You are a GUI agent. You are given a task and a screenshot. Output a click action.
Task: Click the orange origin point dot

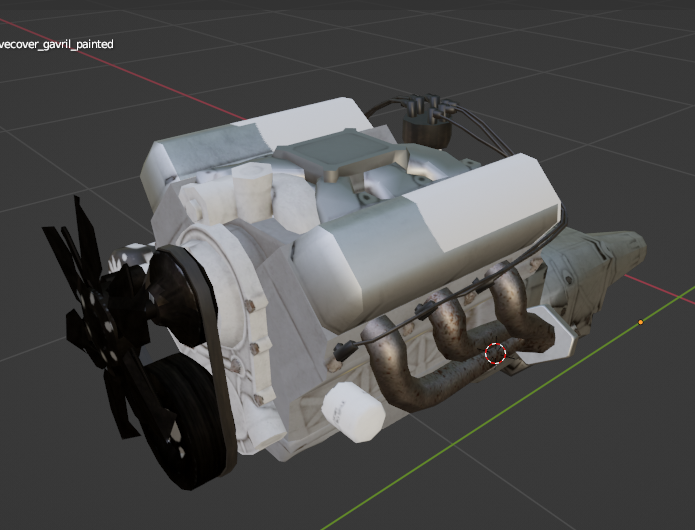point(640,322)
